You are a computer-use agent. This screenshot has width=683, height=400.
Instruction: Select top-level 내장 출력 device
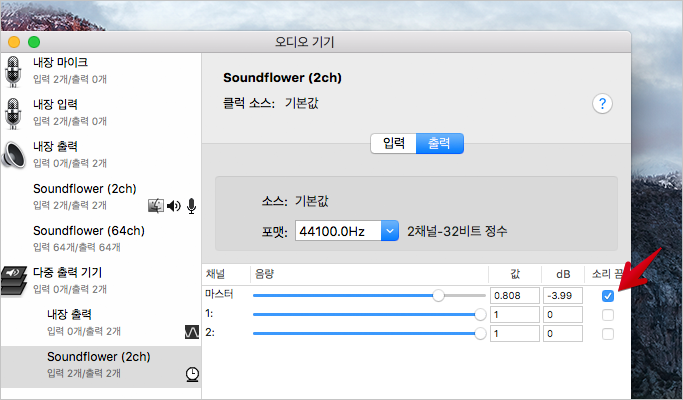coord(101,155)
